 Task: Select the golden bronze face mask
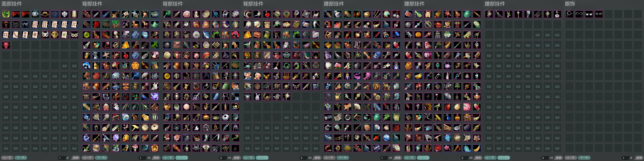(55, 35)
